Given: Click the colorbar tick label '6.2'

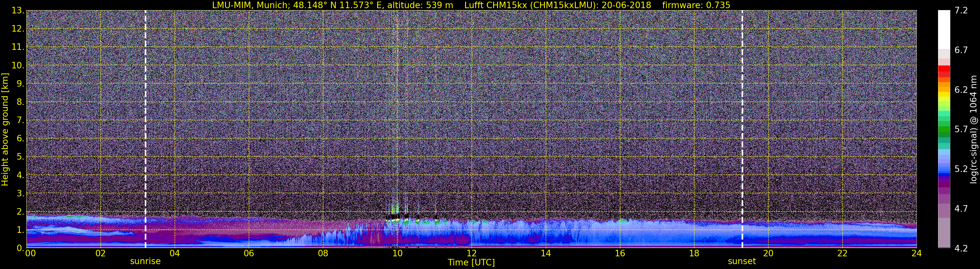Looking at the screenshot, I should 961,90.
